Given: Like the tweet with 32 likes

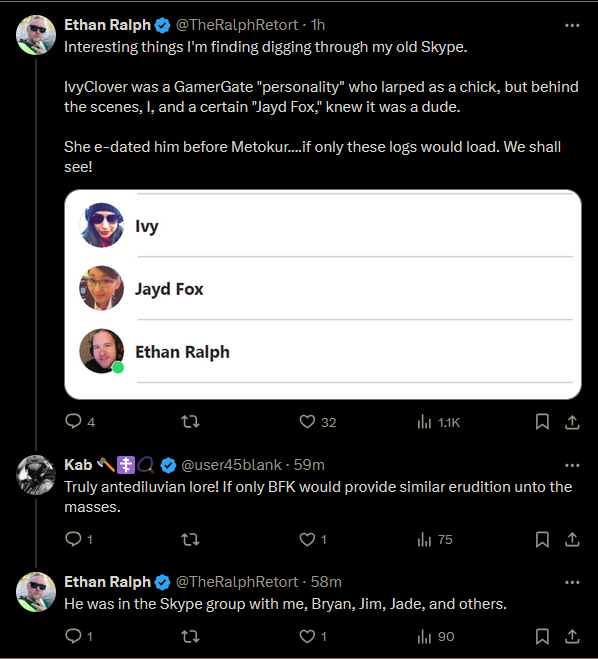Looking at the screenshot, I should coord(307,421).
